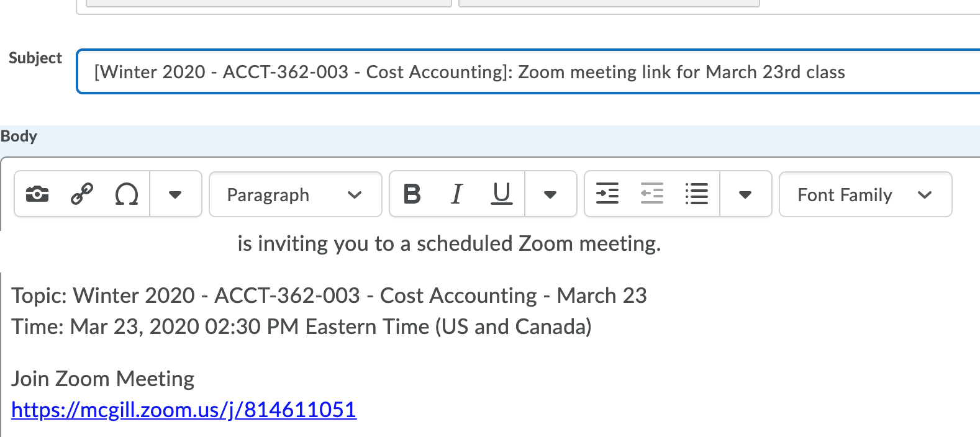Toggle Bold formatting
This screenshot has height=437, width=980.
(x=412, y=194)
